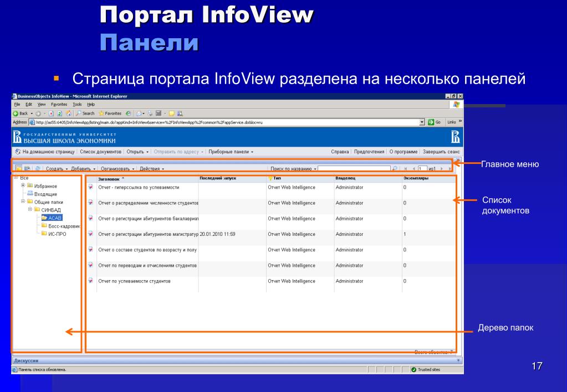567x392 pixels.
Task: Click the red Stop loading icon
Action: [x=52, y=114]
